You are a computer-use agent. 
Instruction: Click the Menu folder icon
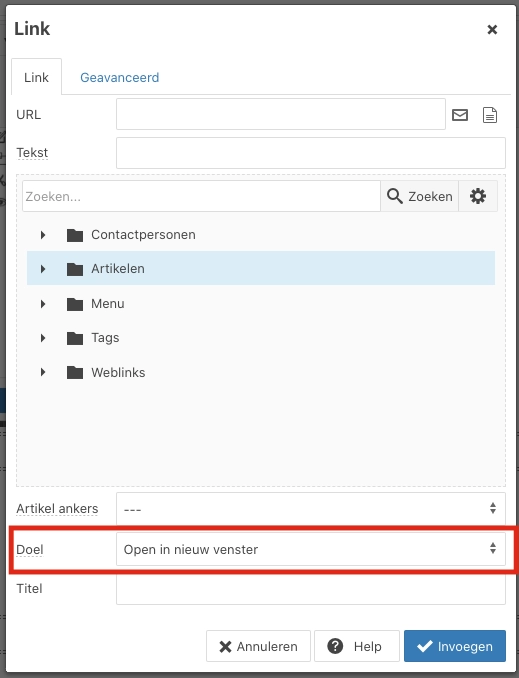point(75,304)
